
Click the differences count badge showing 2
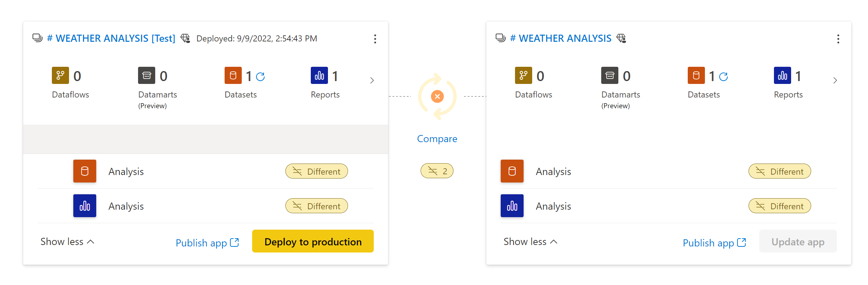437,171
